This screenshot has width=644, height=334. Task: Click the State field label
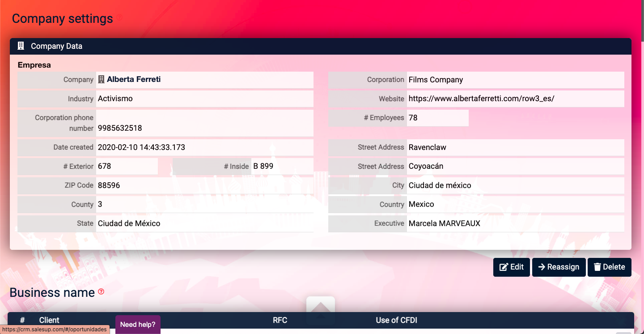pos(85,223)
